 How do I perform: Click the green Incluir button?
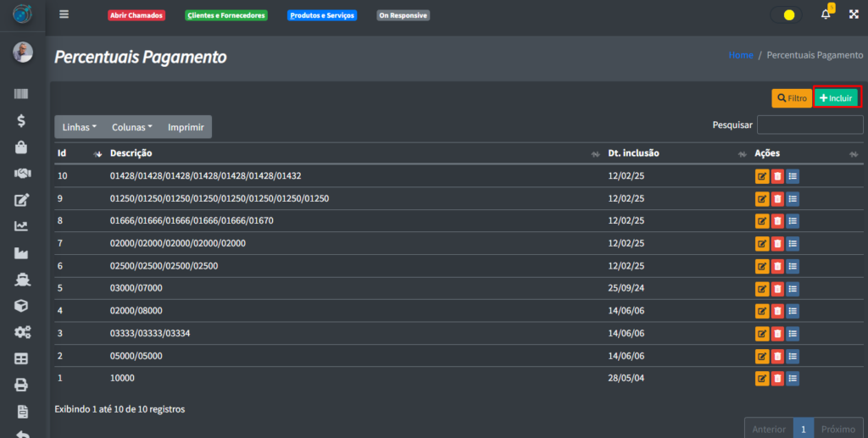(837, 98)
